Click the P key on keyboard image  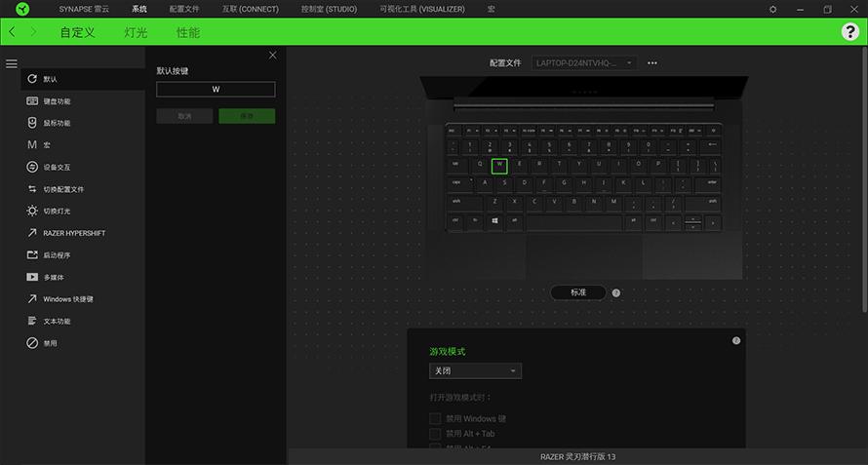(657, 166)
